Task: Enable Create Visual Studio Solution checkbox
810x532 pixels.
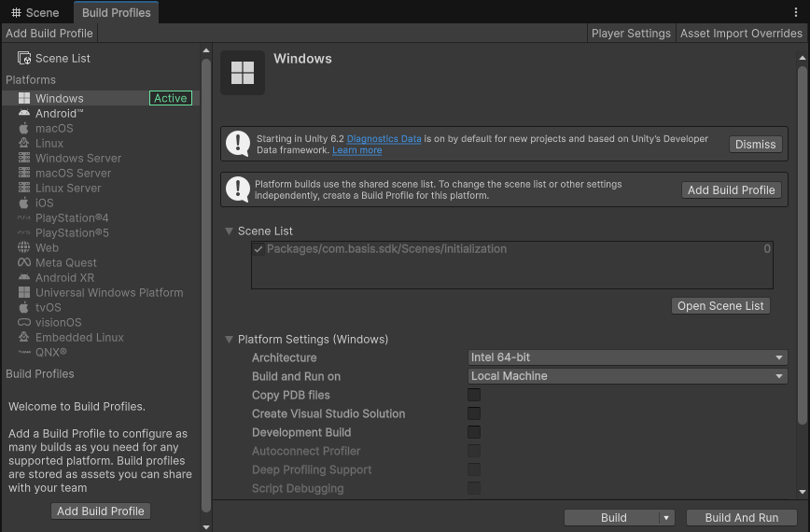Action: pyautogui.click(x=474, y=413)
